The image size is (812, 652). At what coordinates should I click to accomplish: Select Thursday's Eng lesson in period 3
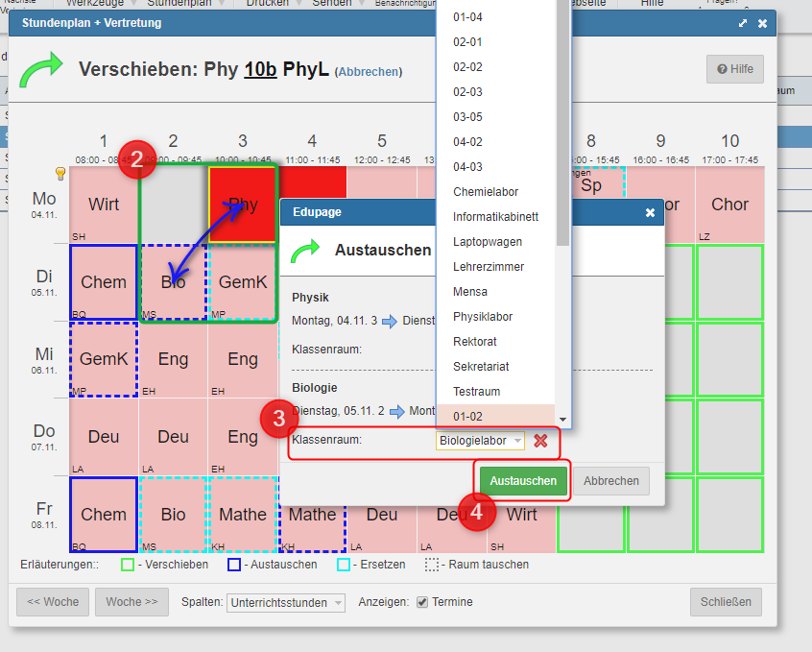pos(243,437)
